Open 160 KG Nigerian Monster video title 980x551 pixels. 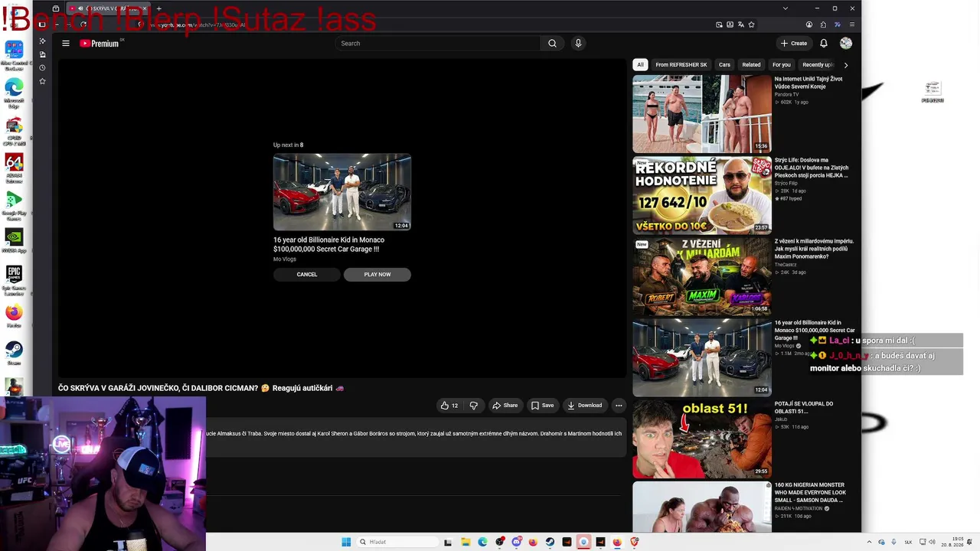[x=811, y=493]
